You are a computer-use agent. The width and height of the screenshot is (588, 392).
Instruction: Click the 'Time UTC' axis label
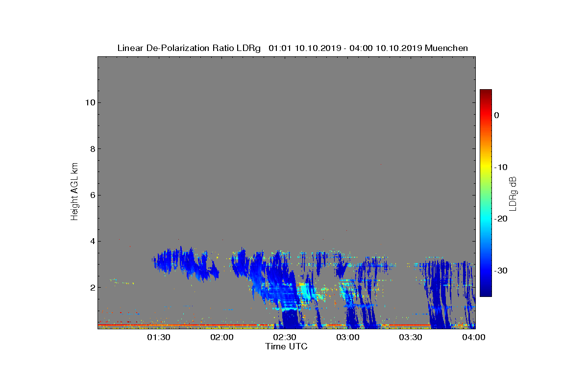[286, 346]
